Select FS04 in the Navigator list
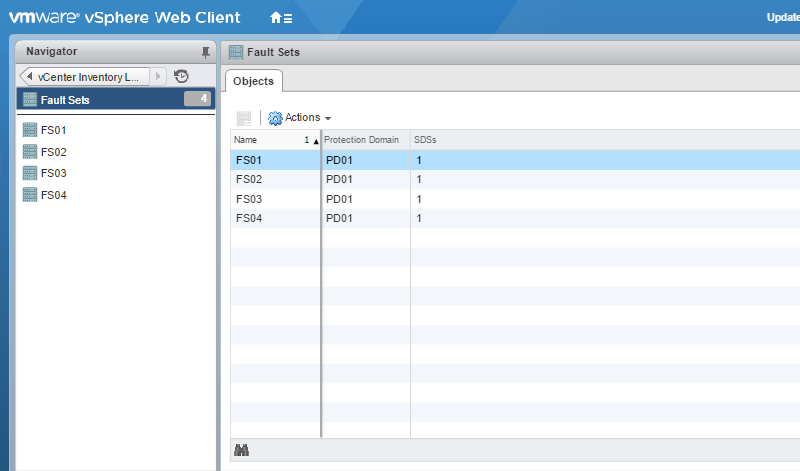The height and width of the screenshot is (471, 800). point(54,195)
